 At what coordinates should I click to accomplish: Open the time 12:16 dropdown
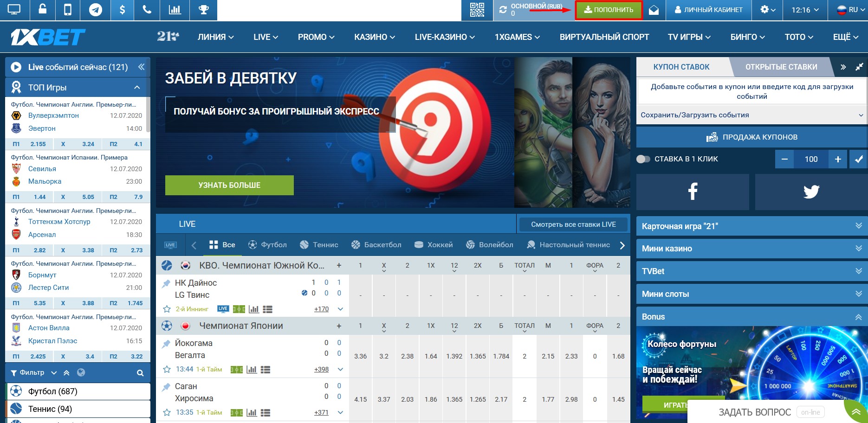(x=805, y=10)
